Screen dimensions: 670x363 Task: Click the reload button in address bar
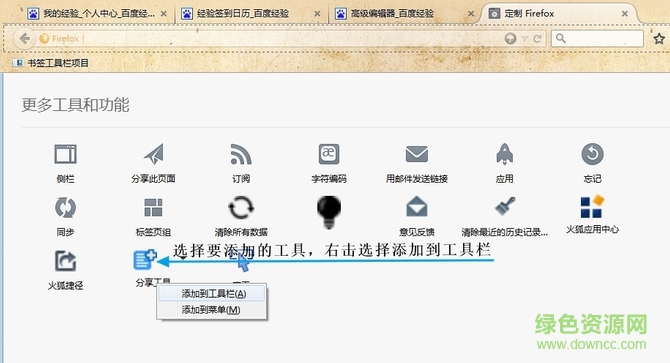[538, 39]
